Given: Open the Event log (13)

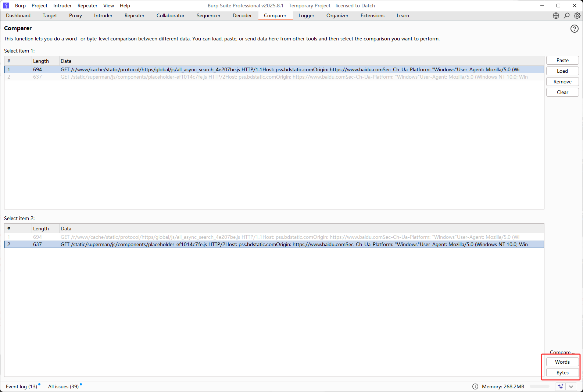Looking at the screenshot, I should point(21,386).
